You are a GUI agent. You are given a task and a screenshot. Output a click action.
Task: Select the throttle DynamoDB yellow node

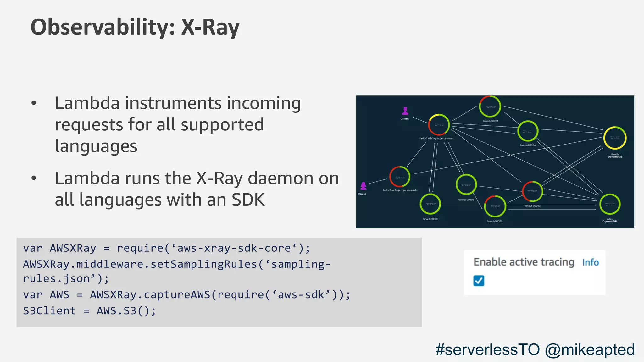click(x=615, y=138)
